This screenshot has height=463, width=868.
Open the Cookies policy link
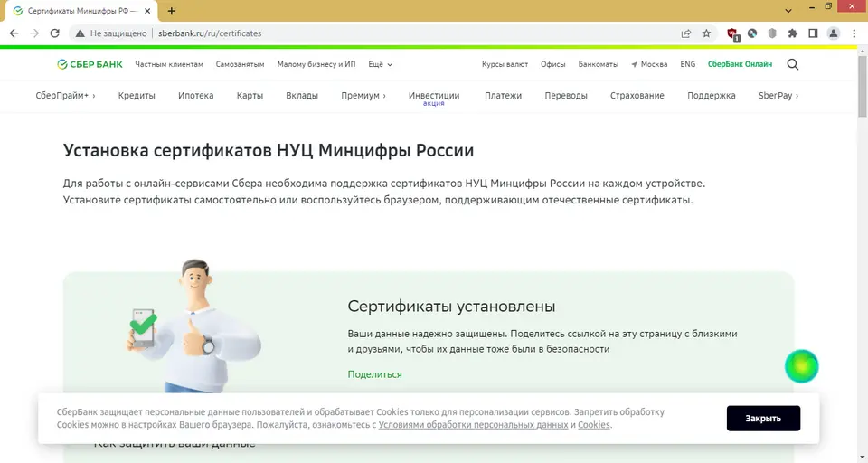[x=594, y=425]
